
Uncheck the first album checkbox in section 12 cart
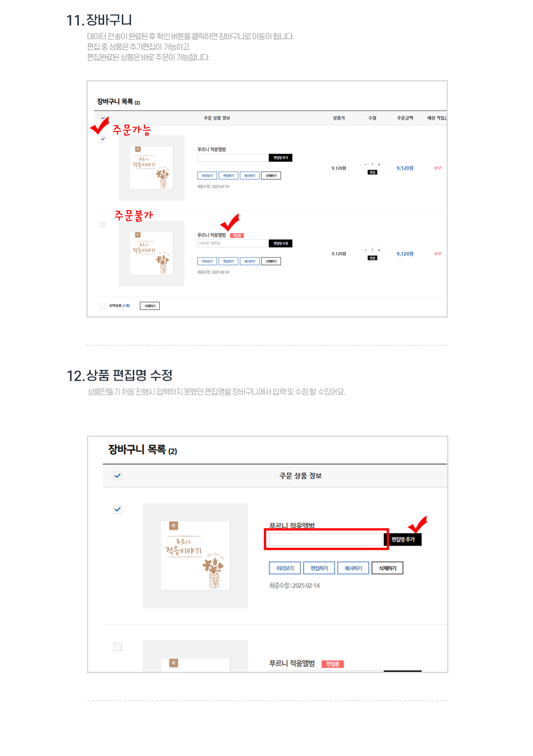pos(118,509)
